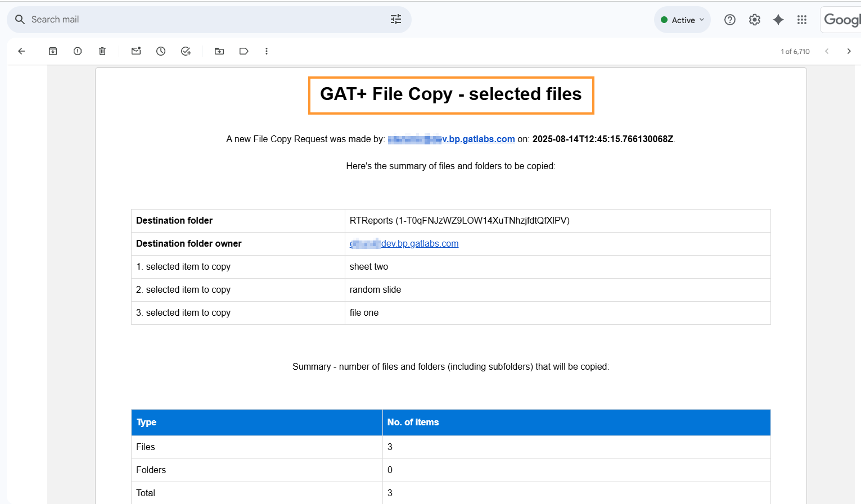Click the 'random slide' cell
The image size is (861, 504).
557,290
